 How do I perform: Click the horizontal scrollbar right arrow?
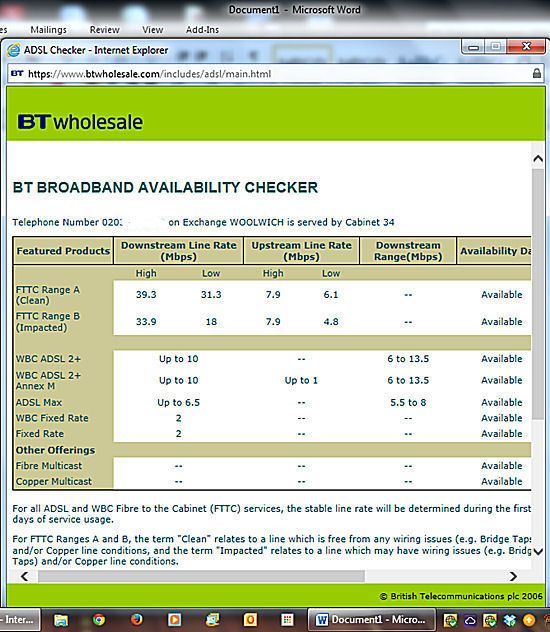pos(513,576)
